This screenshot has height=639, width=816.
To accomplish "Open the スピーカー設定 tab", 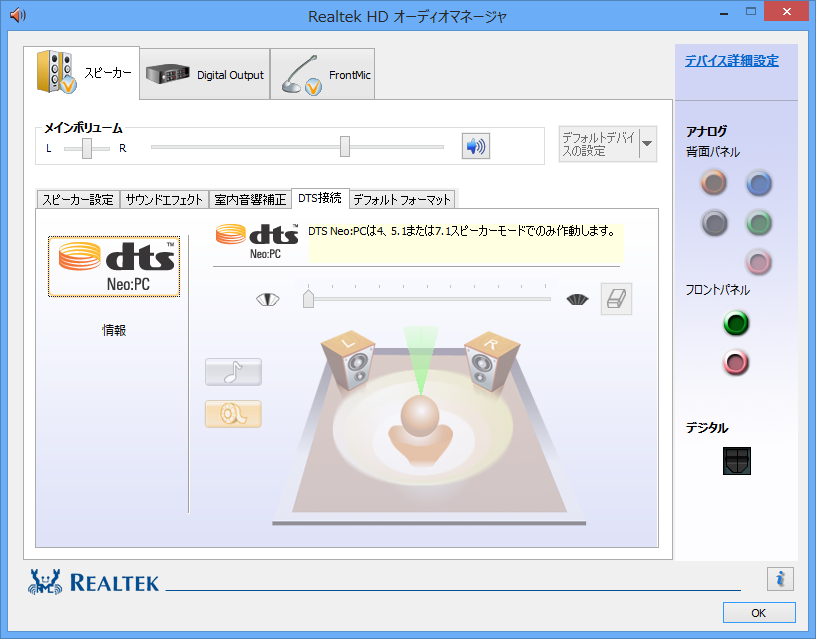I will click(x=78, y=200).
